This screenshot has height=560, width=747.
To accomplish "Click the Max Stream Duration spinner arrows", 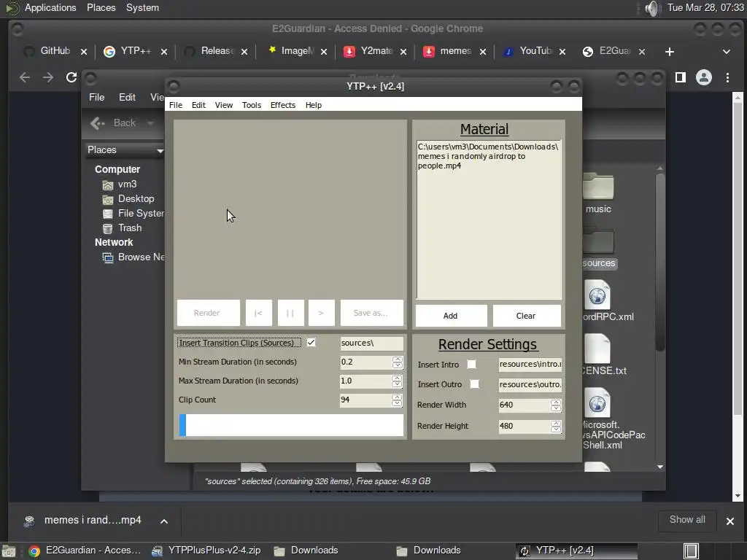I will tap(398, 381).
